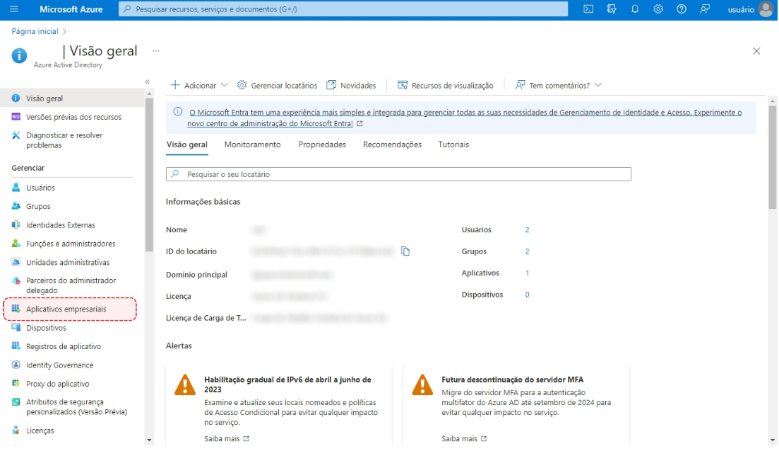The height and width of the screenshot is (457, 779).
Task: Open portal settings gear icon
Action: coord(658,9)
